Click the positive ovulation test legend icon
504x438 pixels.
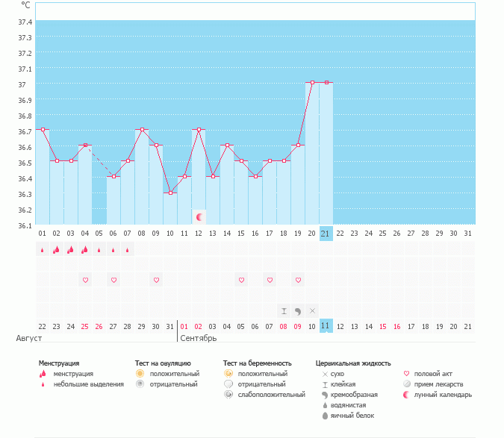(140, 373)
